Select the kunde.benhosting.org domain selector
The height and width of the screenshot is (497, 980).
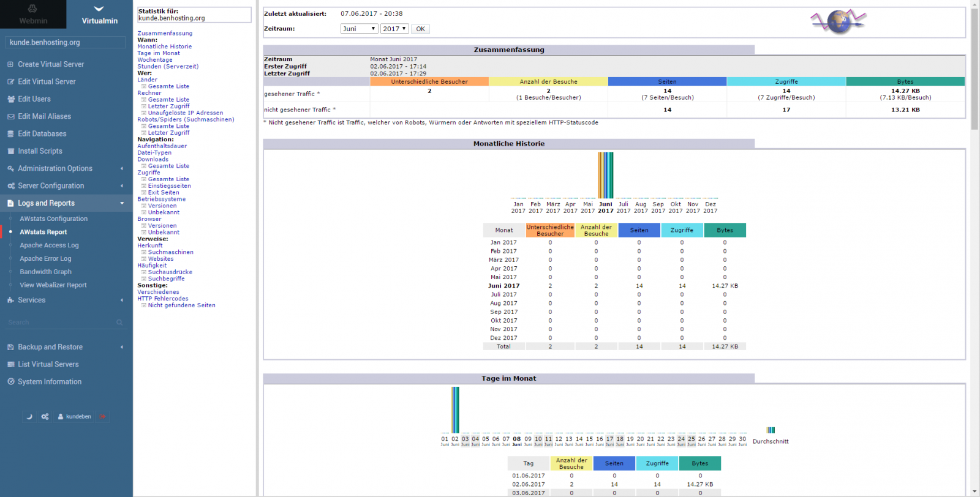[x=66, y=42]
